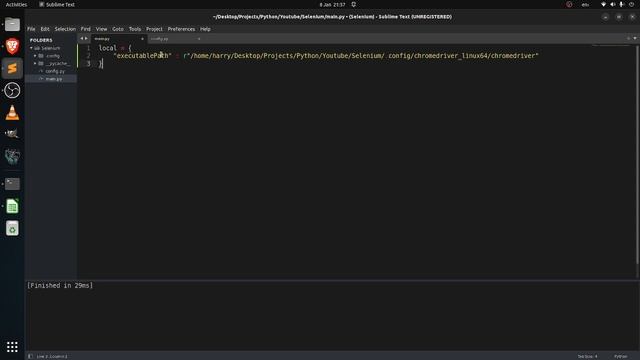640x360 pixels.
Task: Open the Trash from the dock
Action: tap(12, 229)
